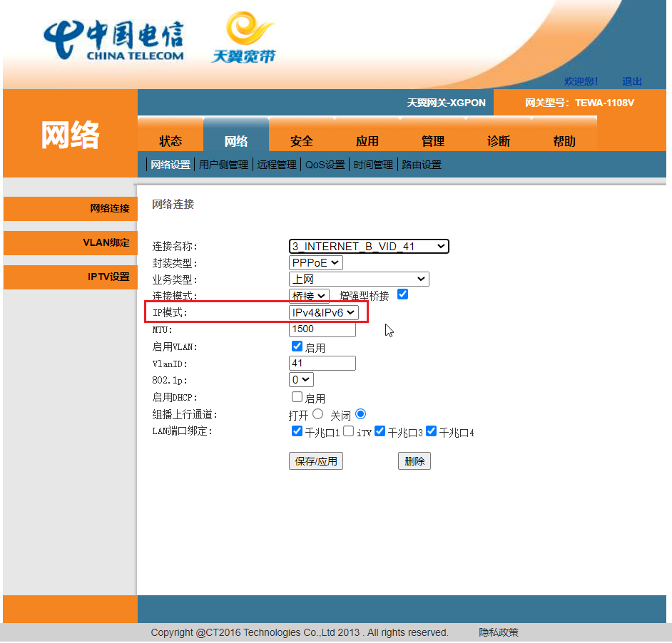
Task: Select 关闭 for 组播上行通道
Action: pos(361,414)
